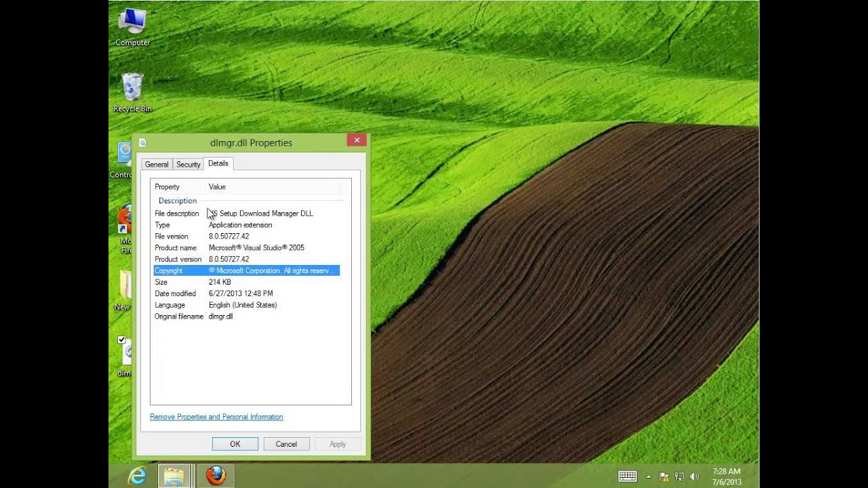
Task: Launch Internet Explorer from the taskbar
Action: pos(137,476)
